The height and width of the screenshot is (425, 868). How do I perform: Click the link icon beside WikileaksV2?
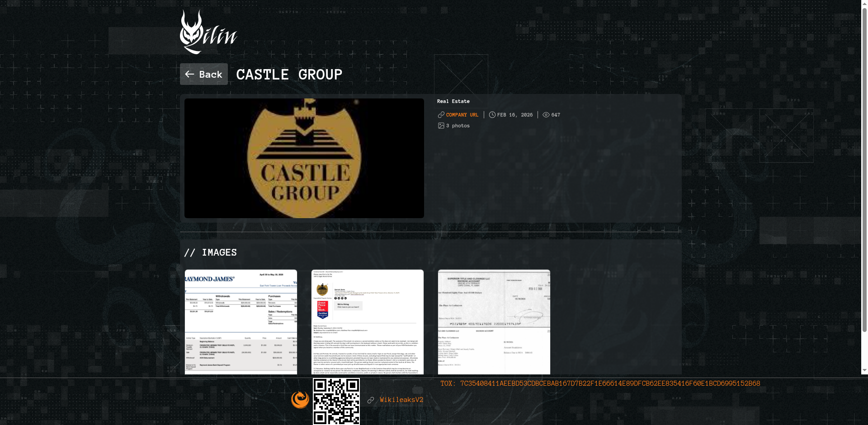click(x=371, y=400)
